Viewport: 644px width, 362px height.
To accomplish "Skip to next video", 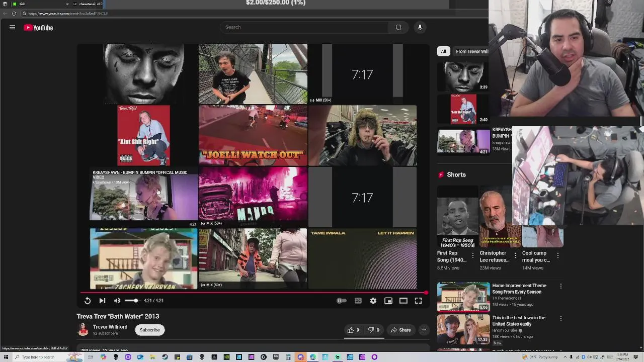I will [102, 301].
